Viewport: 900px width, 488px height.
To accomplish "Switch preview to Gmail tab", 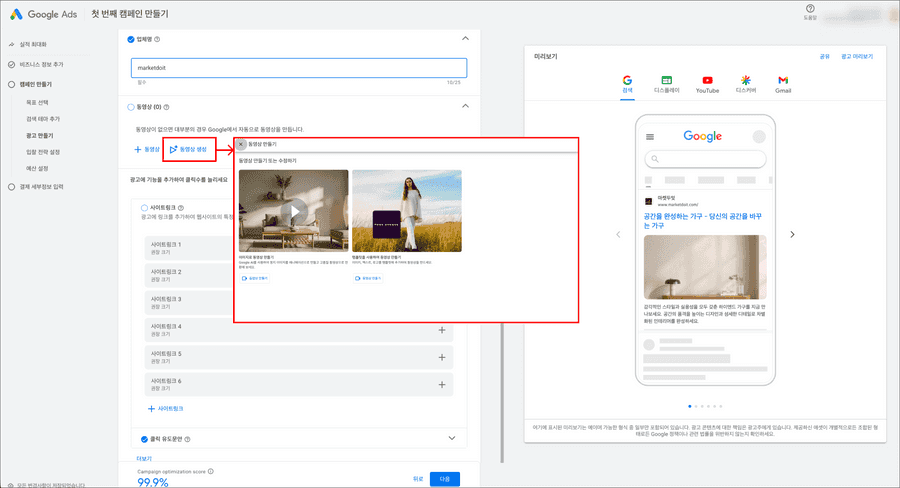I will (783, 84).
